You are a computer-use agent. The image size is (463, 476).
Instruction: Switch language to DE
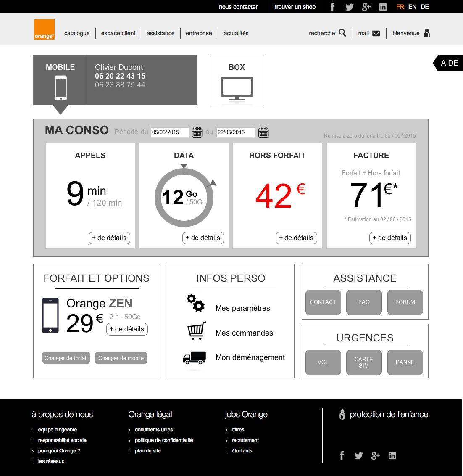(x=425, y=7)
